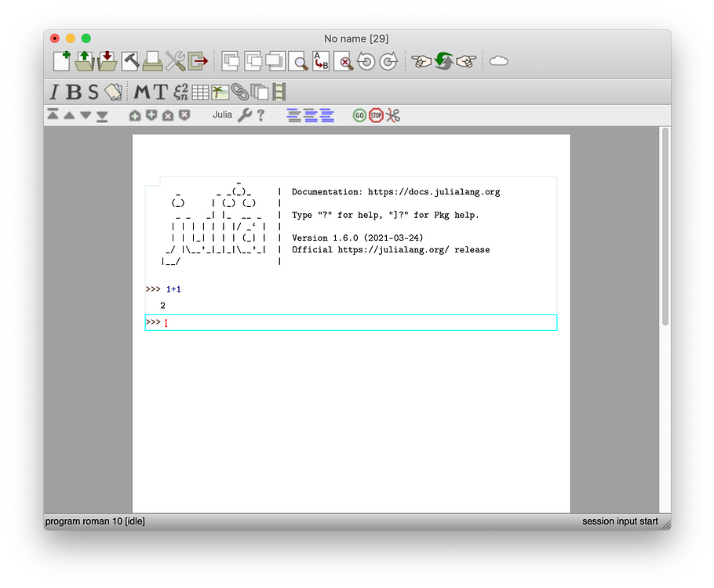The image size is (714, 588).
Task: Click the output value 2
Action: (162, 306)
